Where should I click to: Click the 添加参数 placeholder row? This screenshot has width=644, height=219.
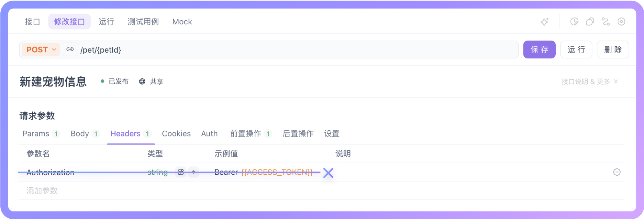click(x=42, y=190)
